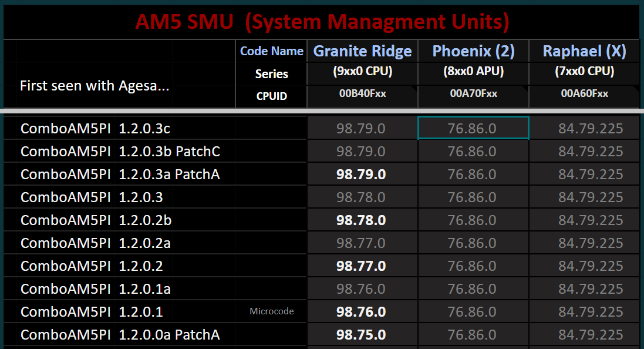Screen dimensions: 644x349
Task: Click Phoenix 76.86.0 in 1.2.0.2a row
Action: [x=474, y=243]
